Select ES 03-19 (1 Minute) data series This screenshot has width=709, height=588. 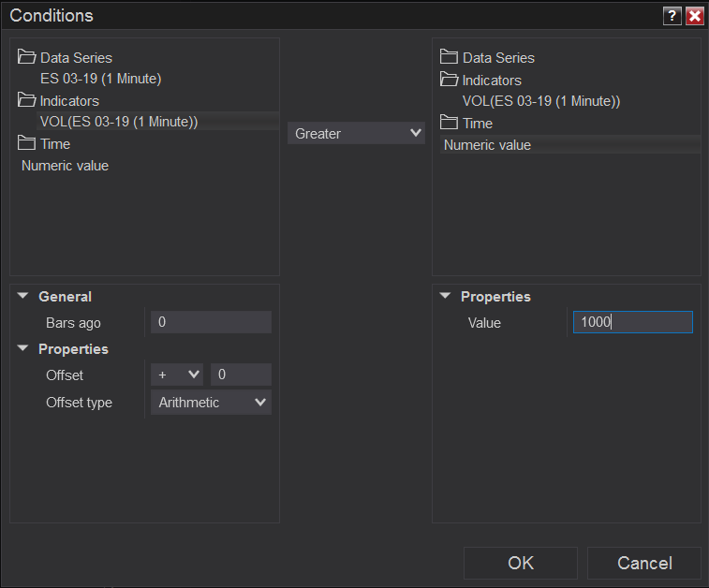pyautogui.click(x=100, y=79)
